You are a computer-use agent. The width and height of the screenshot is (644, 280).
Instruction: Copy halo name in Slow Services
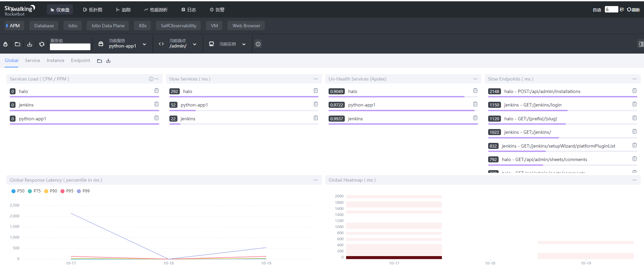click(x=316, y=91)
